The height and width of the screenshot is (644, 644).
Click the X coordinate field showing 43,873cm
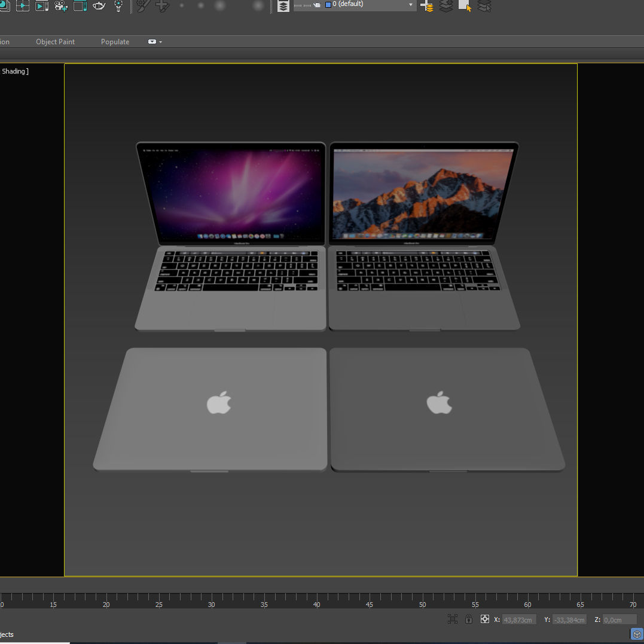click(x=519, y=619)
